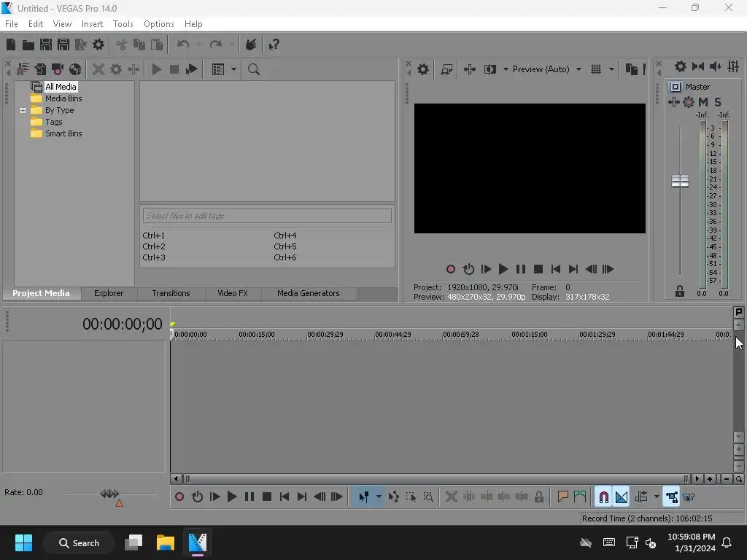Select Tags folder in media tree
The width and height of the screenshot is (747, 560).
pyautogui.click(x=53, y=122)
